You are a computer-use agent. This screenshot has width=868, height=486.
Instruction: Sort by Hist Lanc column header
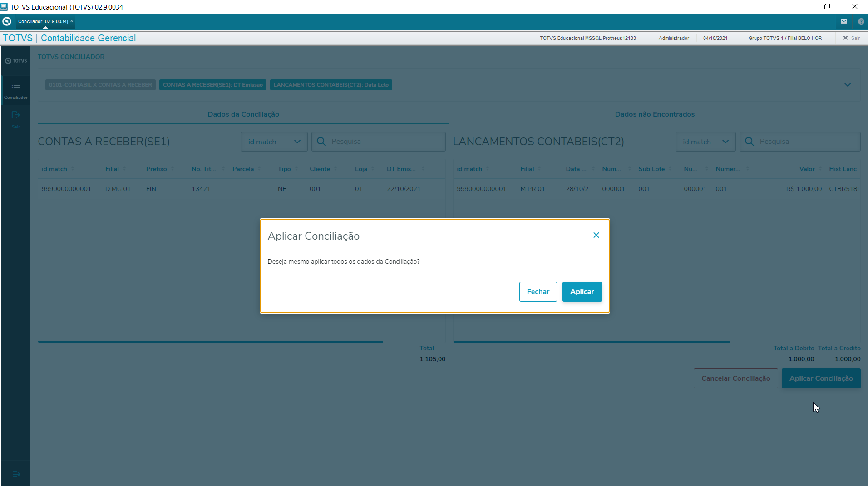[x=843, y=169]
